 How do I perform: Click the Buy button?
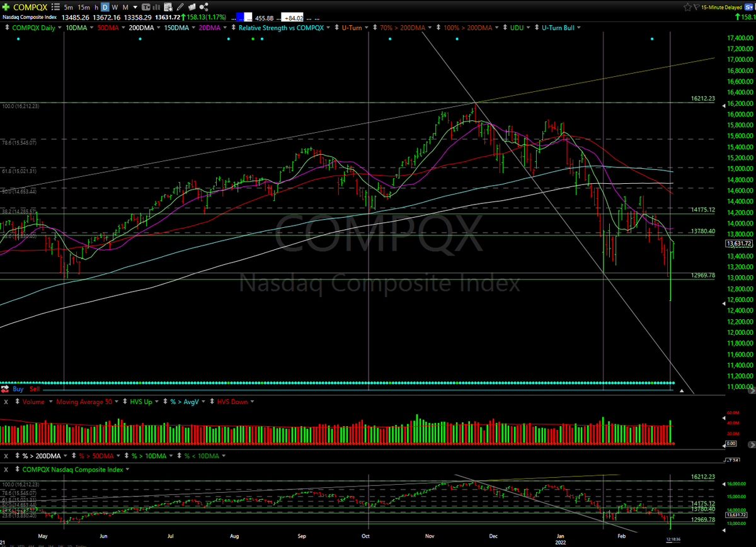tap(18, 389)
